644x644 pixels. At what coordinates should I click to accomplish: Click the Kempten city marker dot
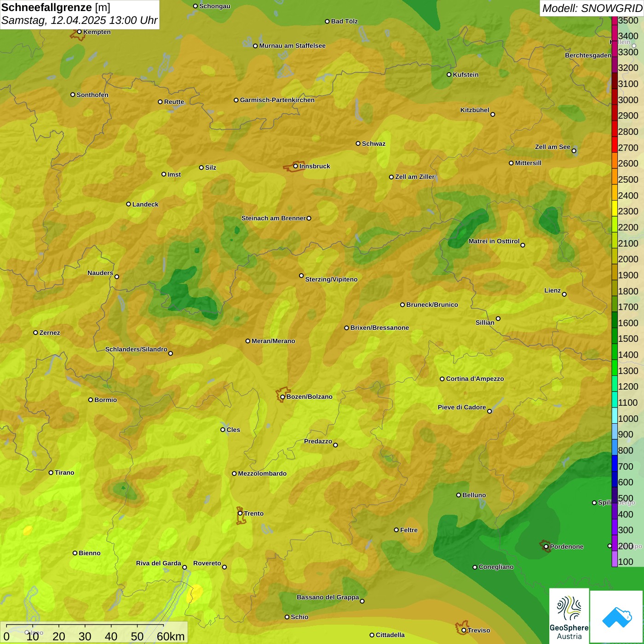[79, 32]
